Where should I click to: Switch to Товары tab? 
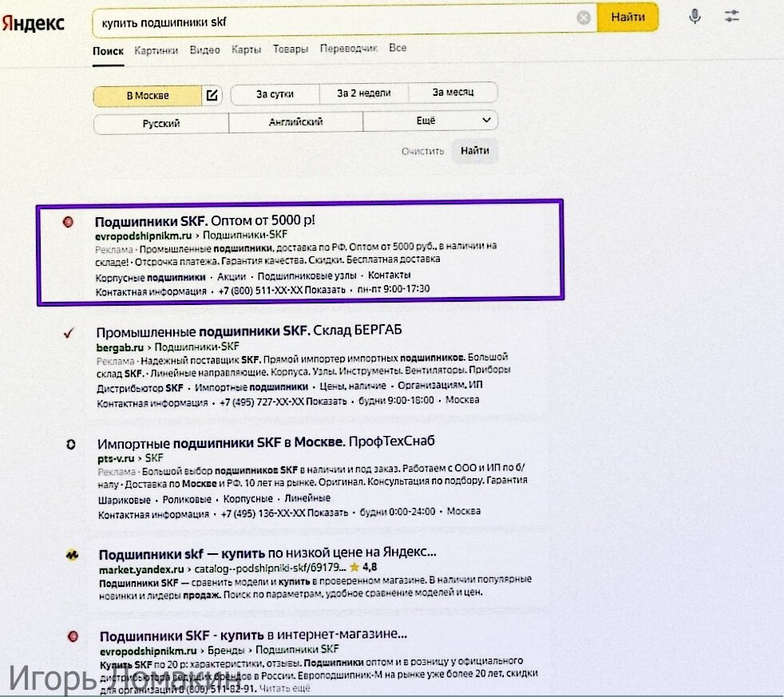click(x=291, y=49)
